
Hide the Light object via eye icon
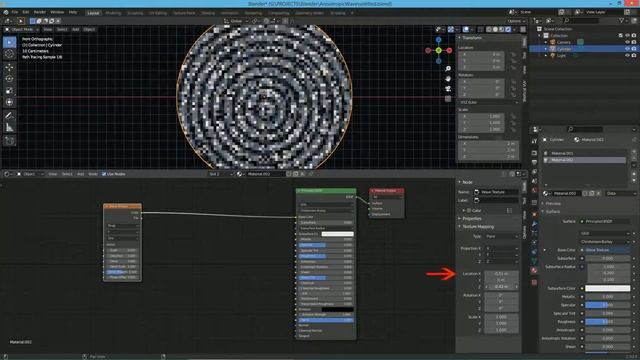point(627,55)
